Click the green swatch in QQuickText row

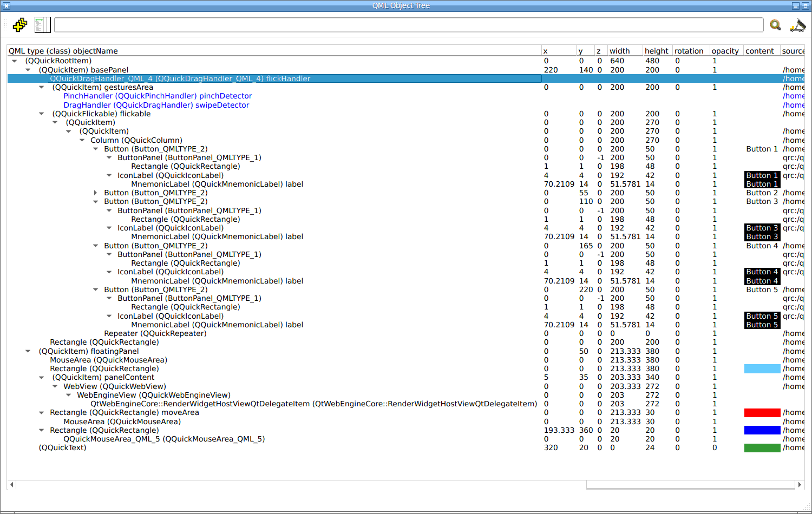point(762,448)
